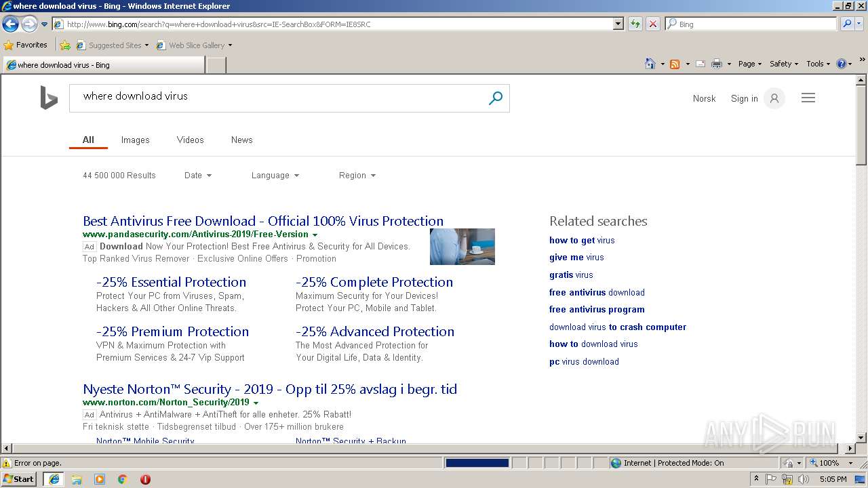Open -25% Essential Protection link
The width and height of the screenshot is (868, 488).
coord(171,282)
